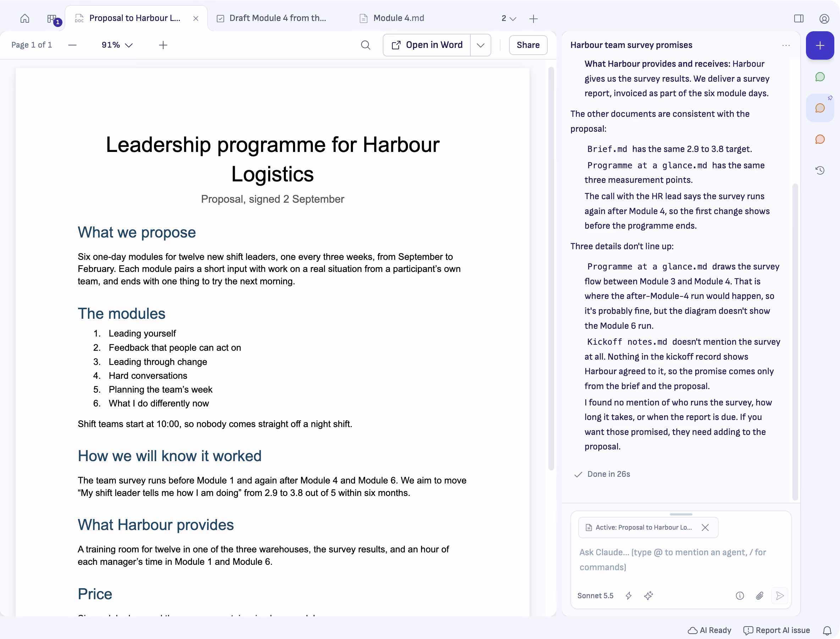The height and width of the screenshot is (639, 840).
Task: Click the chat panel vertical scrollbar
Action: tap(795, 341)
